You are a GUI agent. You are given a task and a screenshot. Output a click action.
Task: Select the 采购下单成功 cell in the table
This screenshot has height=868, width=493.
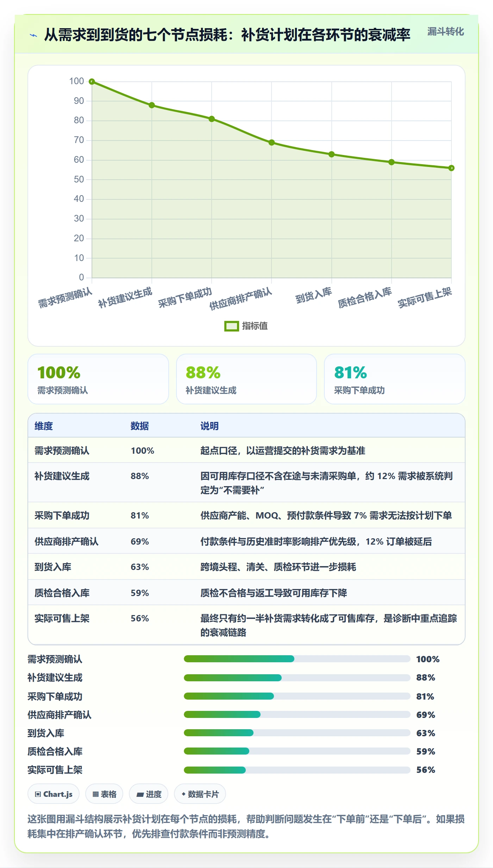(x=62, y=515)
